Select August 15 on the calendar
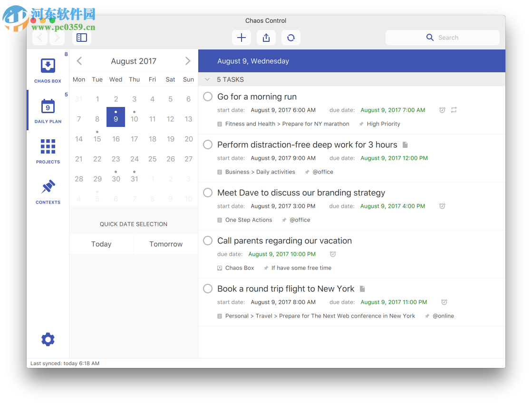The width and height of the screenshot is (532, 406). pos(97,138)
